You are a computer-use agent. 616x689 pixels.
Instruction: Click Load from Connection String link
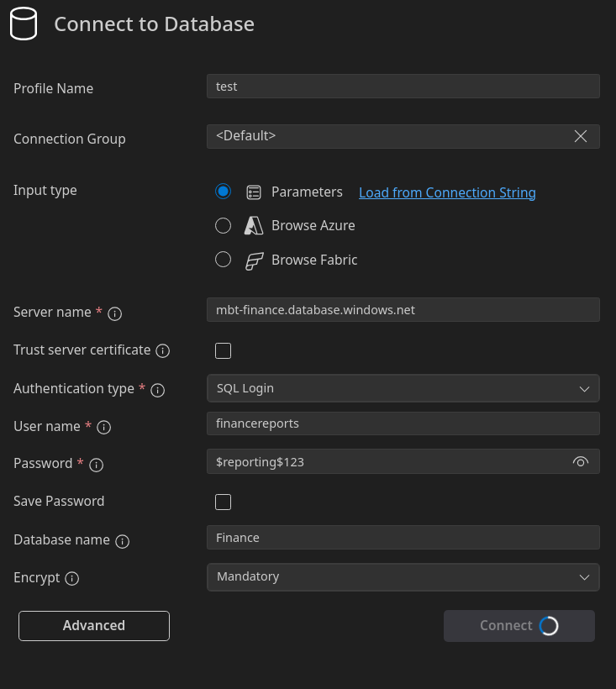point(447,192)
